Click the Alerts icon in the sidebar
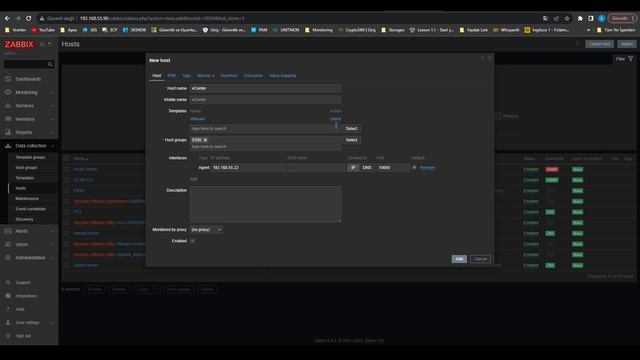The image size is (640, 360). coord(8,231)
